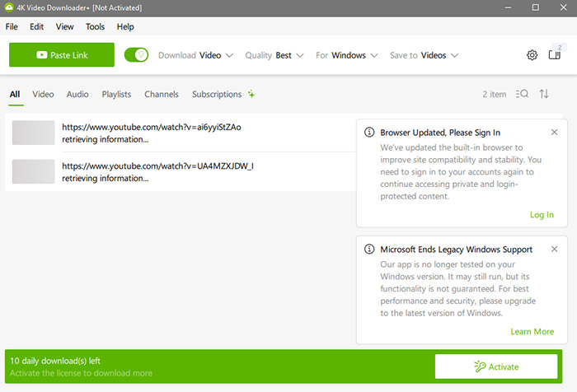Open the Edit menu

[36, 27]
